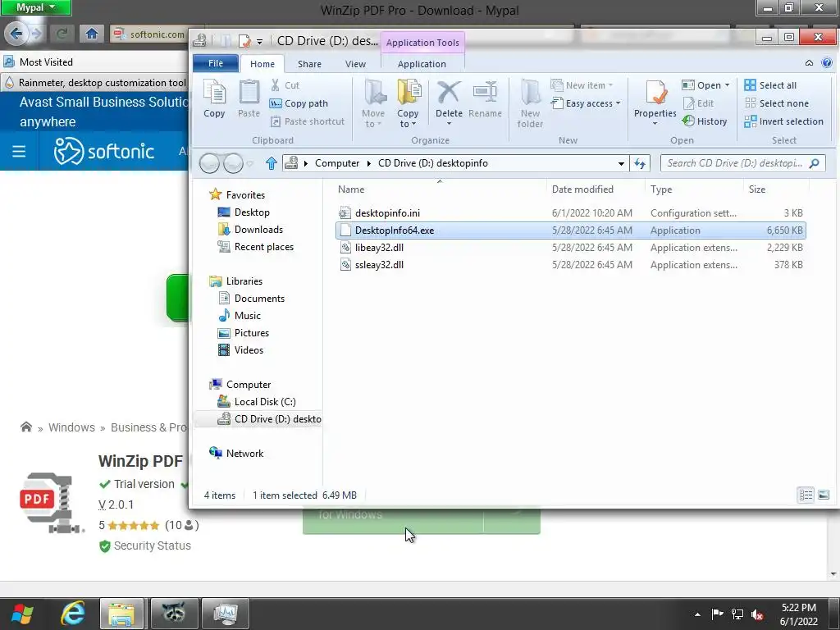840x630 pixels.
Task: Click Computer in the address breadcrumb
Action: pyautogui.click(x=337, y=163)
